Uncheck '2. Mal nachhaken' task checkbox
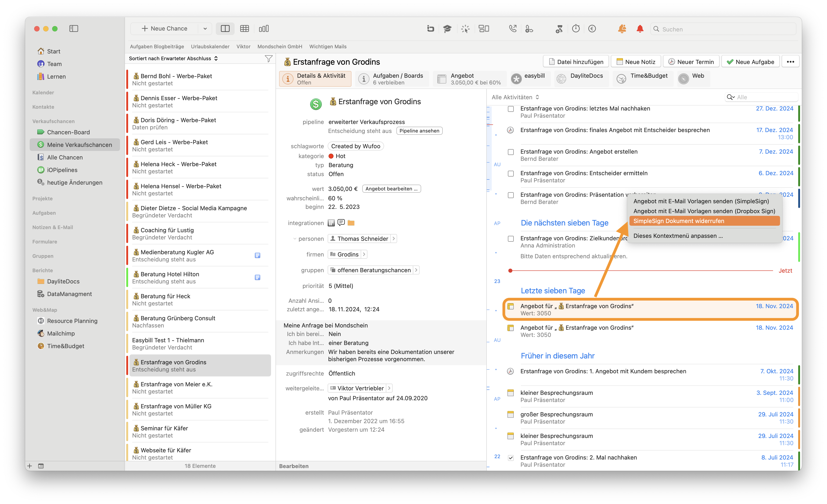Image resolution: width=827 pixels, height=504 pixels. [x=511, y=458]
